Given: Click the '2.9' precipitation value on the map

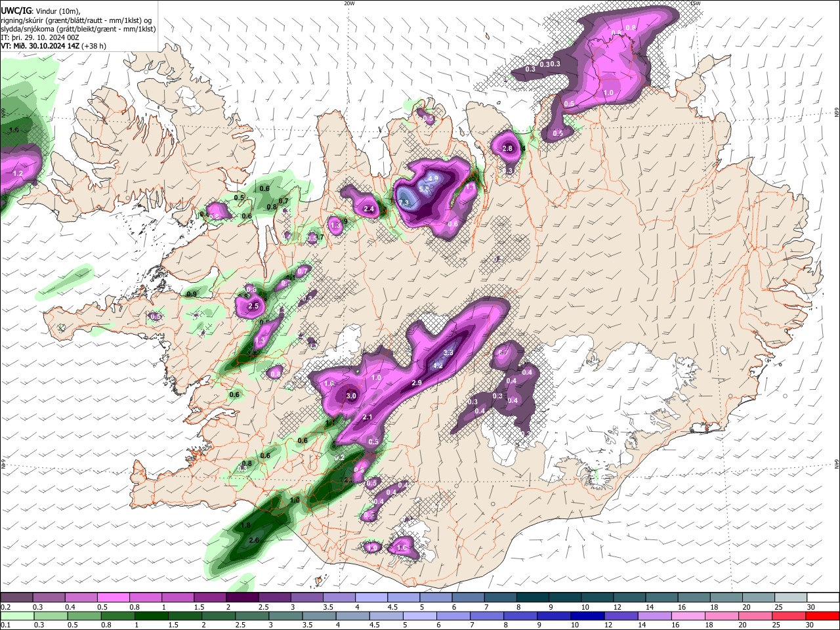Looking at the screenshot, I should click(416, 383).
